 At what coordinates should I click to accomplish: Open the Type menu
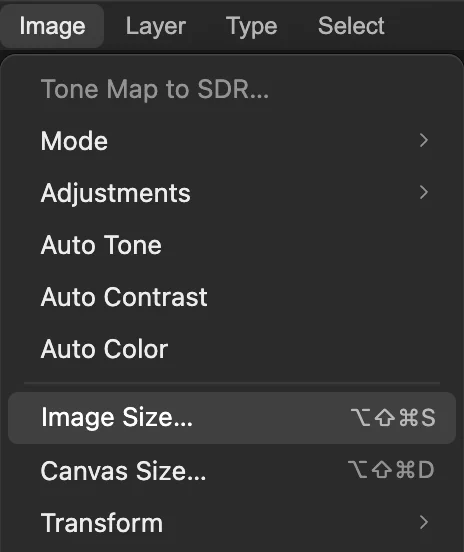[x=251, y=26]
